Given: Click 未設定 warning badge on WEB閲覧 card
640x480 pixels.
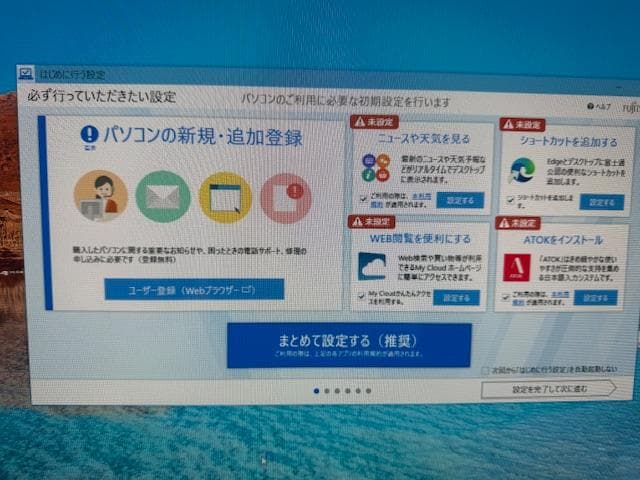Looking at the screenshot, I should pyautogui.click(x=371, y=222).
